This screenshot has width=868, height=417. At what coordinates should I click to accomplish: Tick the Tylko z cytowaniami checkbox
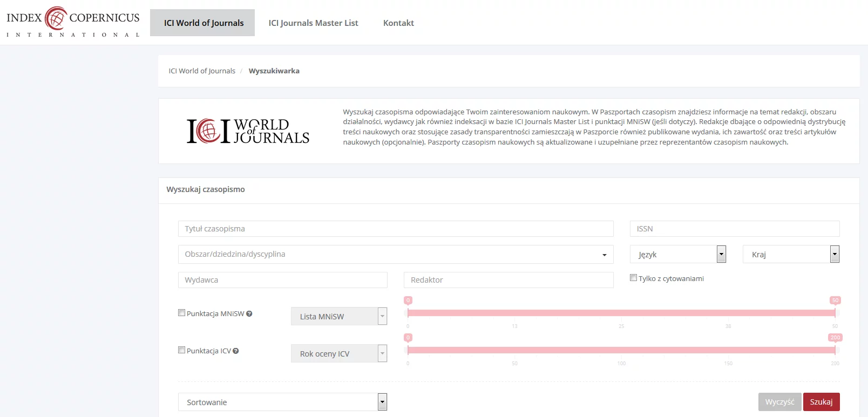pyautogui.click(x=634, y=278)
